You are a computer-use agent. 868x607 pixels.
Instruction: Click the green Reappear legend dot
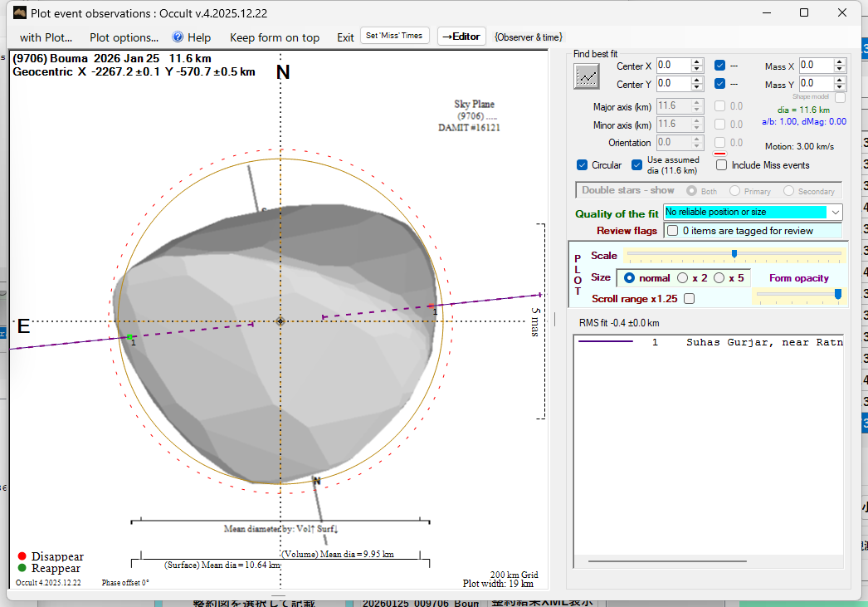pyautogui.click(x=22, y=568)
